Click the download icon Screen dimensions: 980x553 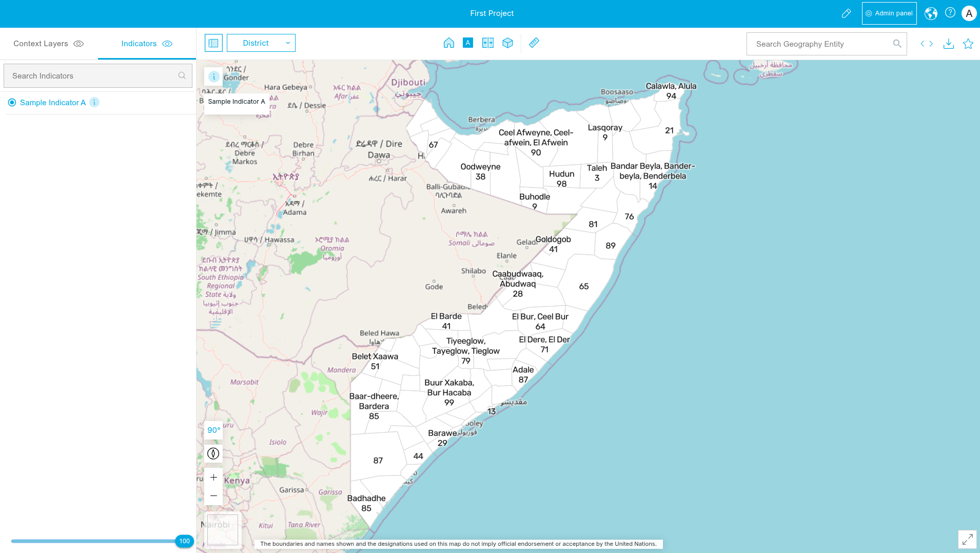[x=948, y=44]
